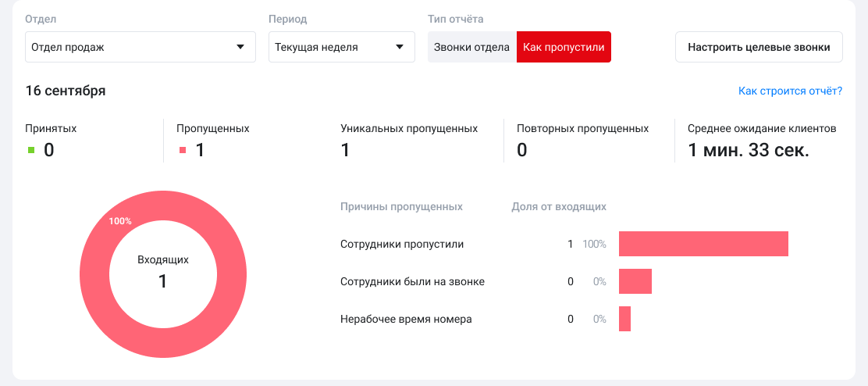
Task: Switch to the Звонки отдела report type
Action: pyautogui.click(x=471, y=47)
